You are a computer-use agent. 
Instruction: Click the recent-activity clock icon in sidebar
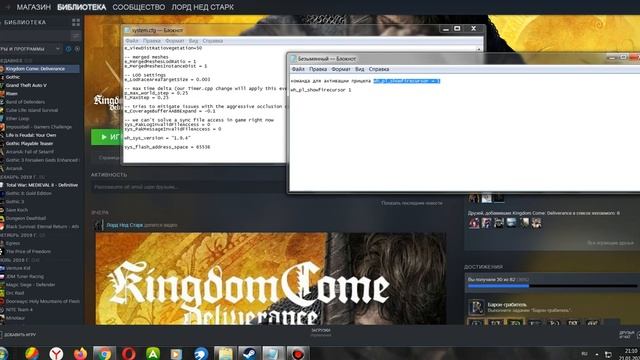(x=69, y=49)
